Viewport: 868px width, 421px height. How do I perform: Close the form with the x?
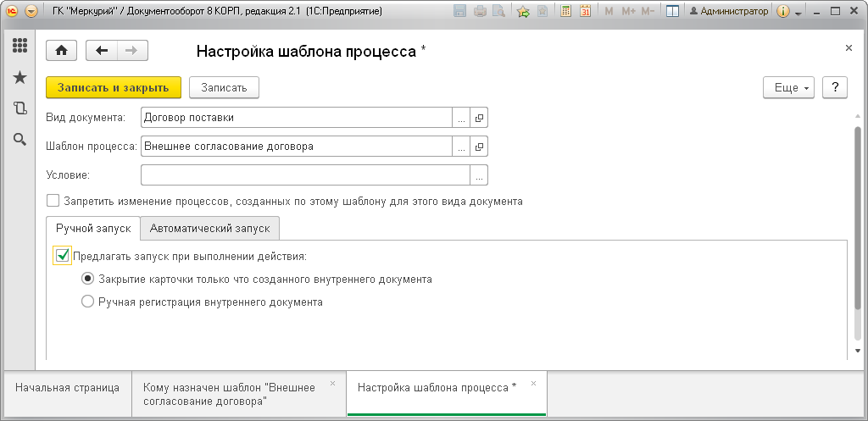(x=849, y=48)
